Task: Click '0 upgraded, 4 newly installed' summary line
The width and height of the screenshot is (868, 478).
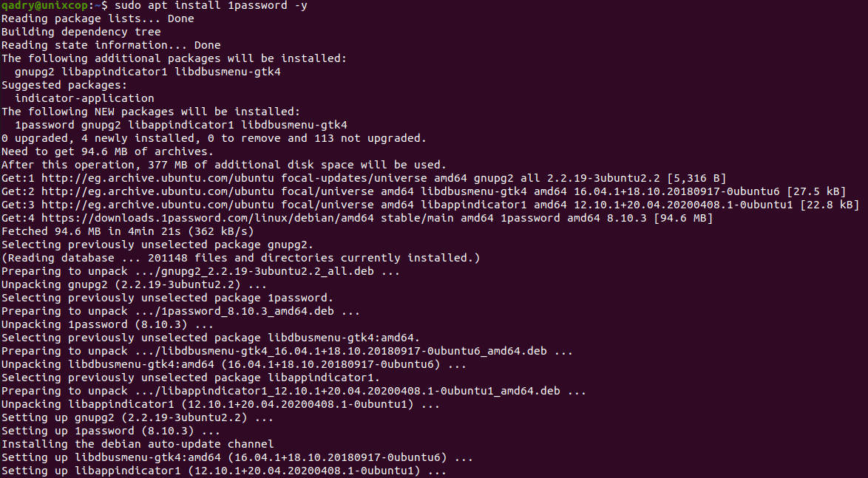Action: (214, 138)
